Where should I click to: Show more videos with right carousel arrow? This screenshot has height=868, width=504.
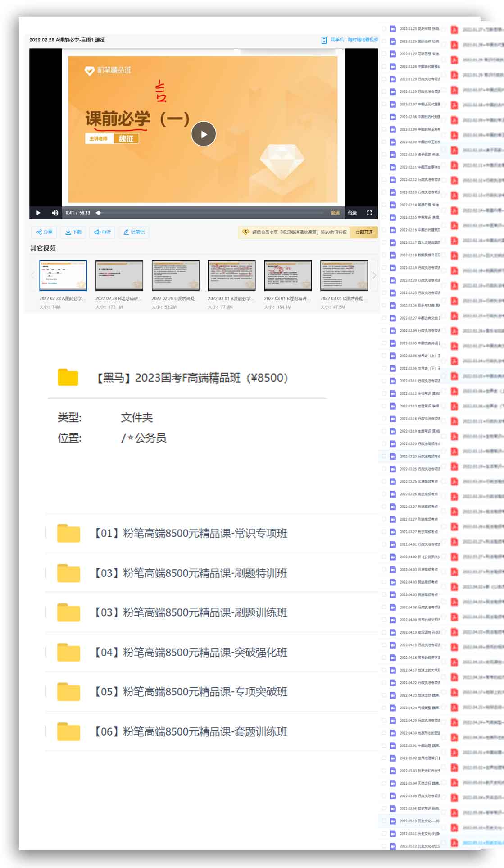tap(374, 275)
